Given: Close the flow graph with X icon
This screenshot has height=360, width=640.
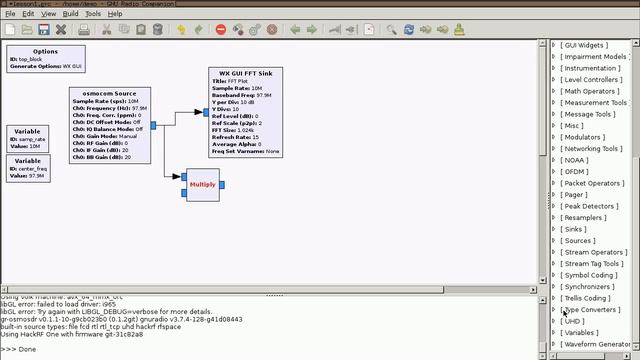Looking at the screenshot, I should 61,29.
